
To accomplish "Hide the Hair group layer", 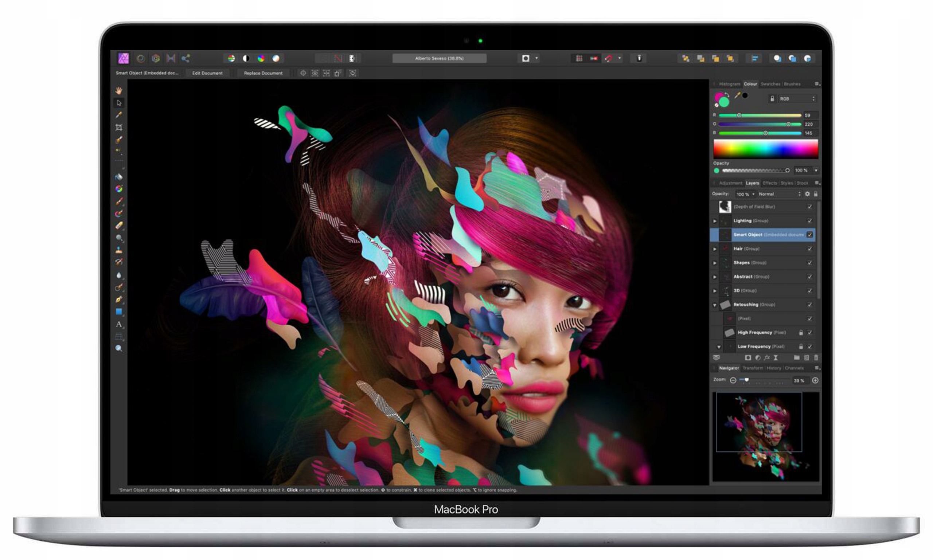I will pos(809,248).
